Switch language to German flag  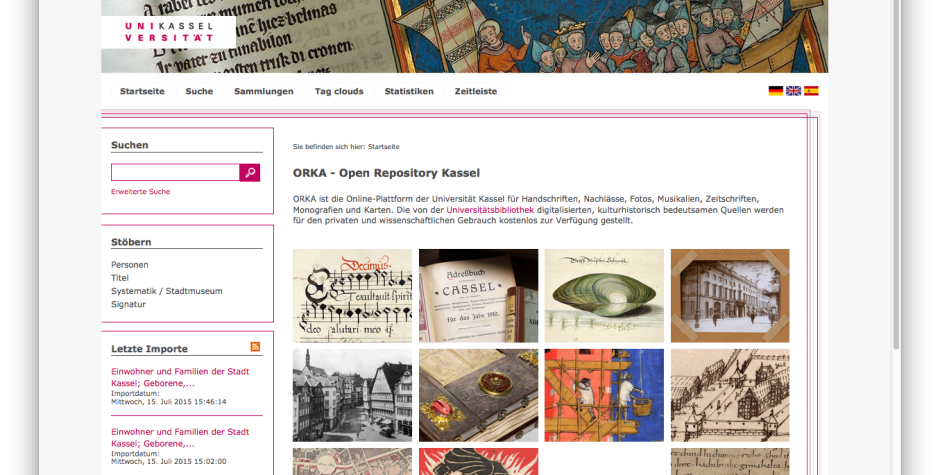point(776,91)
